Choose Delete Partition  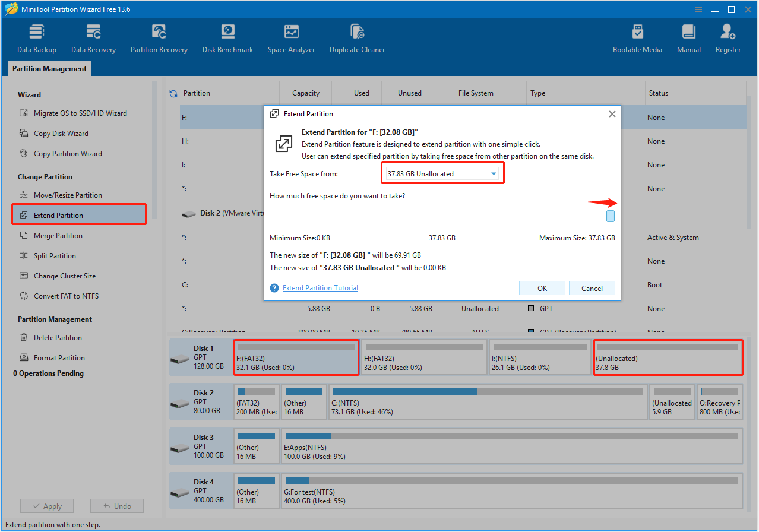[x=50, y=338]
